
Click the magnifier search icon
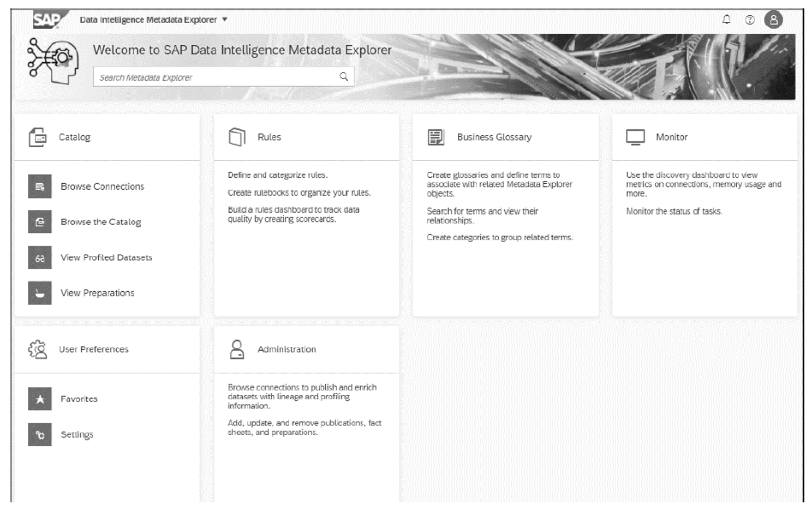tap(344, 76)
